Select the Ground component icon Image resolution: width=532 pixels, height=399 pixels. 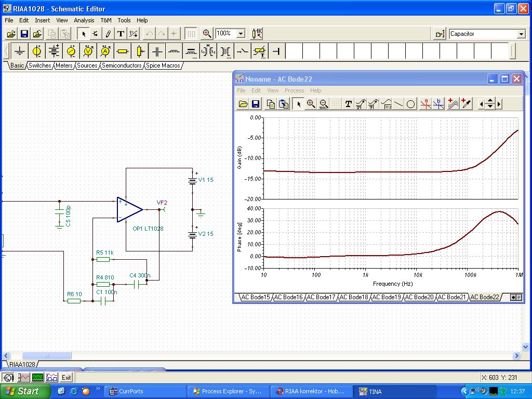pyautogui.click(x=20, y=51)
